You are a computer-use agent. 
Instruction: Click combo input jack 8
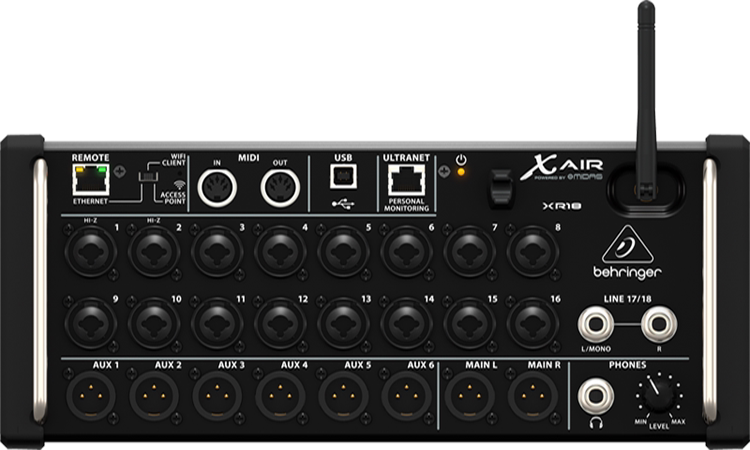pos(533,252)
